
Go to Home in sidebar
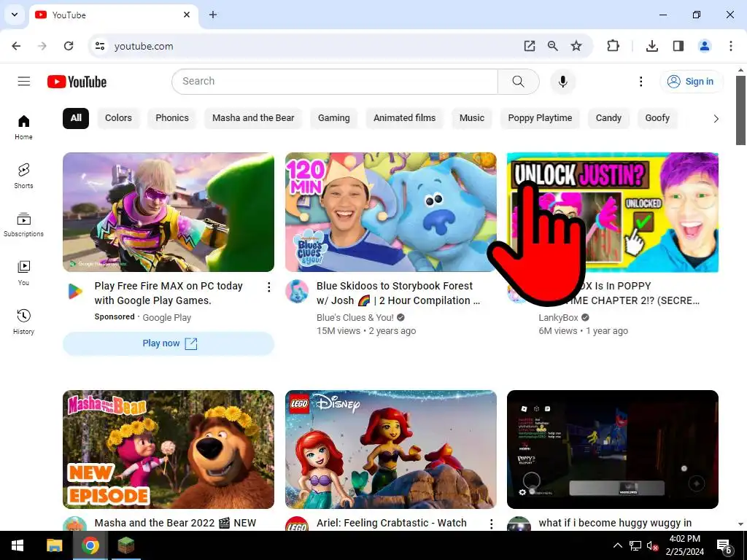[23, 127]
